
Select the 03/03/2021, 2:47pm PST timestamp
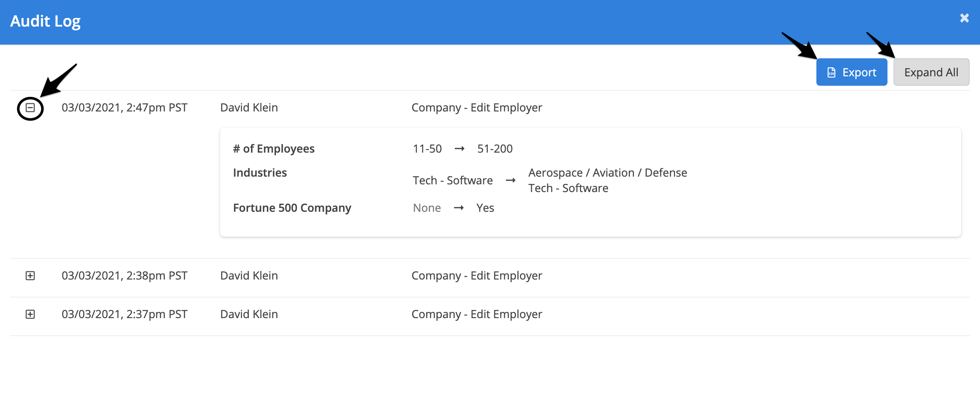124,108
